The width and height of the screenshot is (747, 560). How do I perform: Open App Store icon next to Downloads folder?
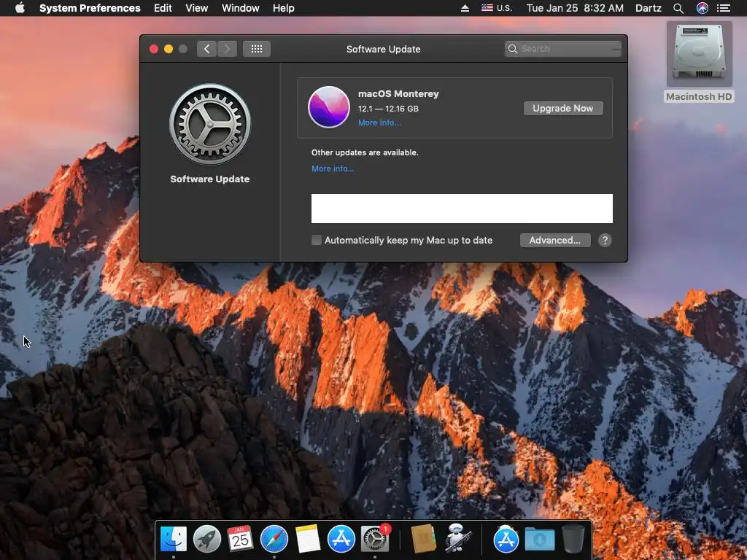pos(506,539)
